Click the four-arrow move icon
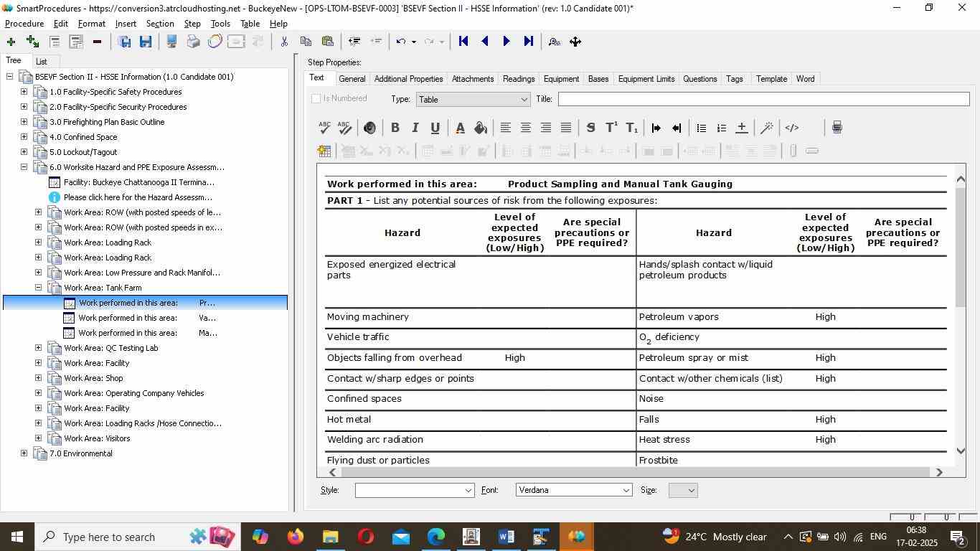The height and width of the screenshot is (551, 980). 575,42
